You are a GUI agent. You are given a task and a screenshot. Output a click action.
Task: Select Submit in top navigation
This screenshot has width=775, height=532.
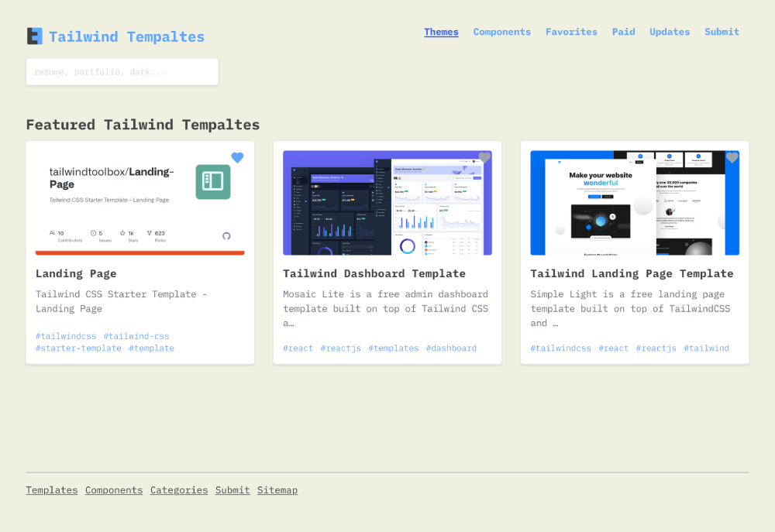[x=722, y=32]
